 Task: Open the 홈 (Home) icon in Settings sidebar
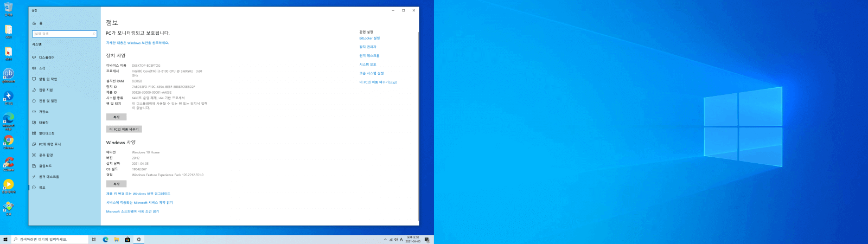34,23
